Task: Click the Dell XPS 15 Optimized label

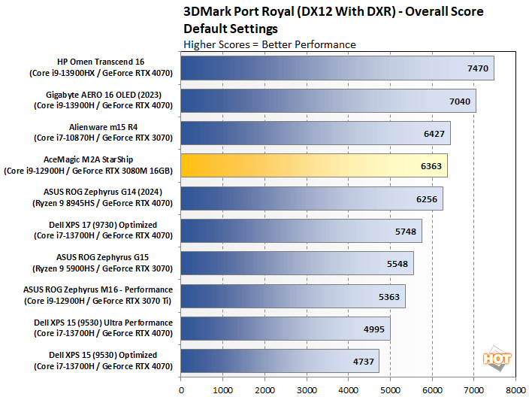Action: (x=101, y=360)
